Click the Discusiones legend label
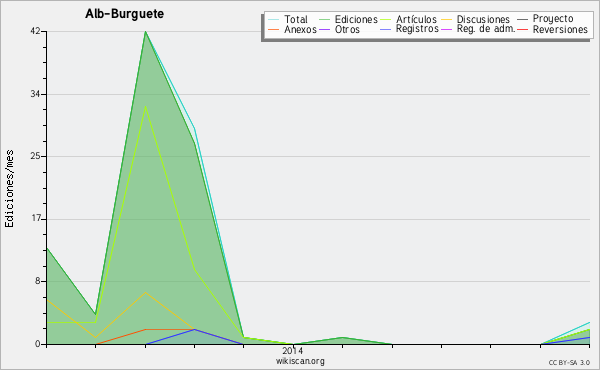The image size is (600, 370). click(x=483, y=19)
